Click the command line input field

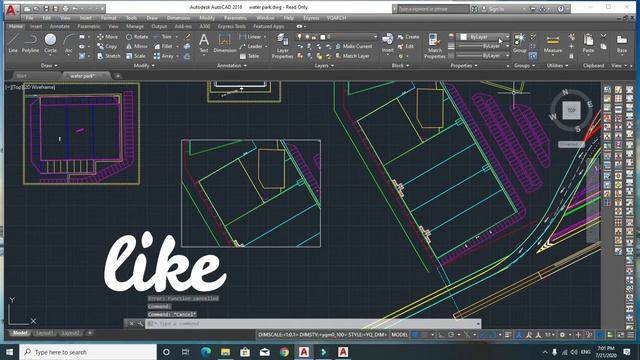tap(313, 324)
